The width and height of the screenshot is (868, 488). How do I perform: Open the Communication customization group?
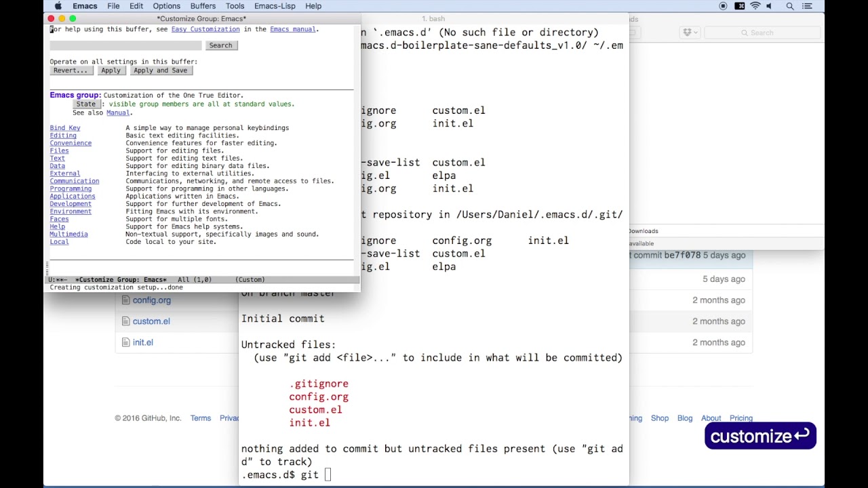point(75,181)
